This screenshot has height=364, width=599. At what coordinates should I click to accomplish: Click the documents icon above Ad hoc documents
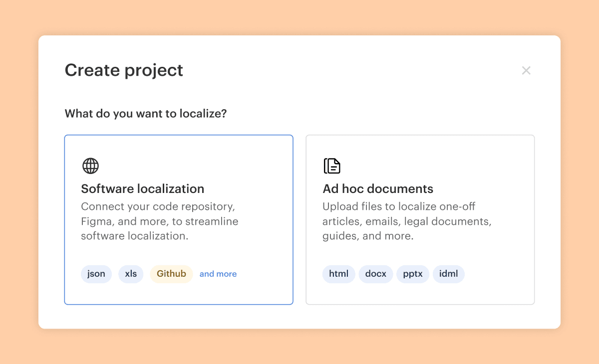click(x=332, y=166)
